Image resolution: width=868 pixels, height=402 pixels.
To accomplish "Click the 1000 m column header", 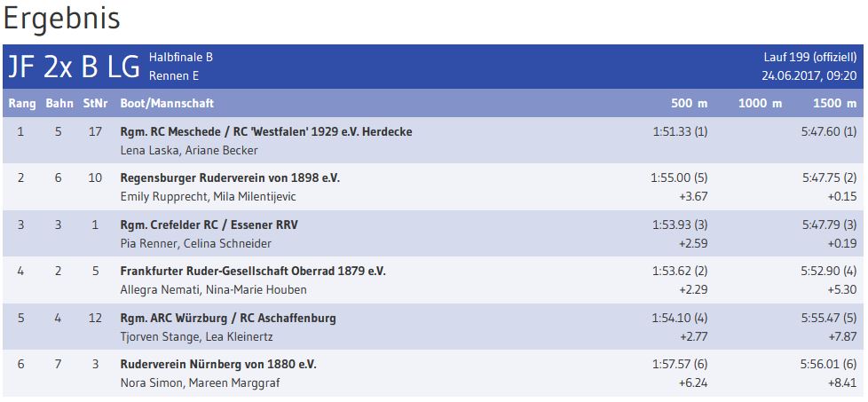I will 760,104.
